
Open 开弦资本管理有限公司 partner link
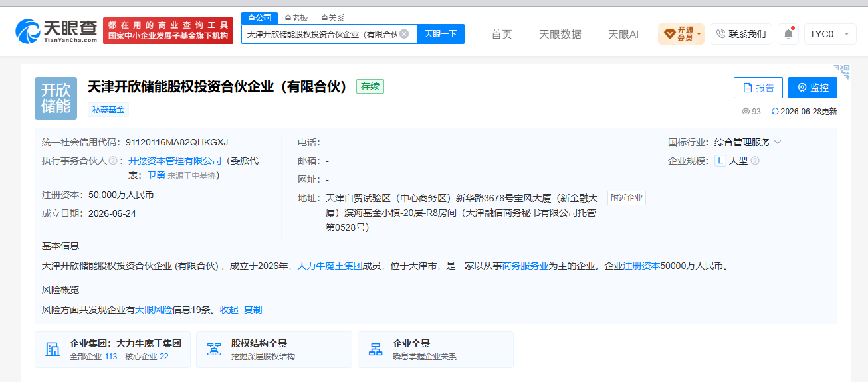175,161
